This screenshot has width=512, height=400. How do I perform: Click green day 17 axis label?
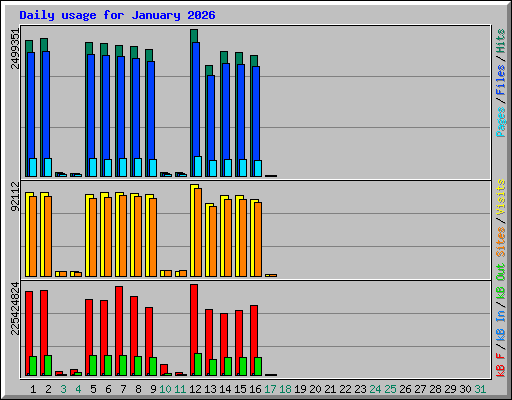click(x=270, y=389)
